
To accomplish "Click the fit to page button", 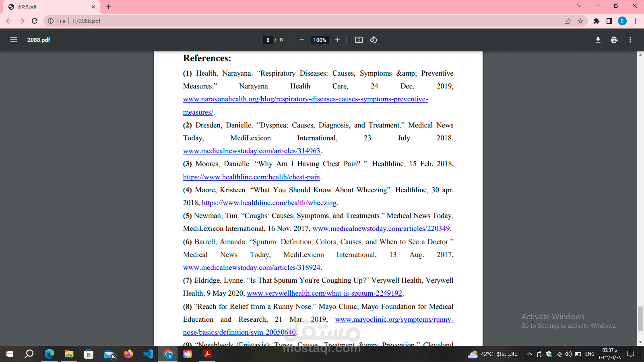I will click(359, 40).
